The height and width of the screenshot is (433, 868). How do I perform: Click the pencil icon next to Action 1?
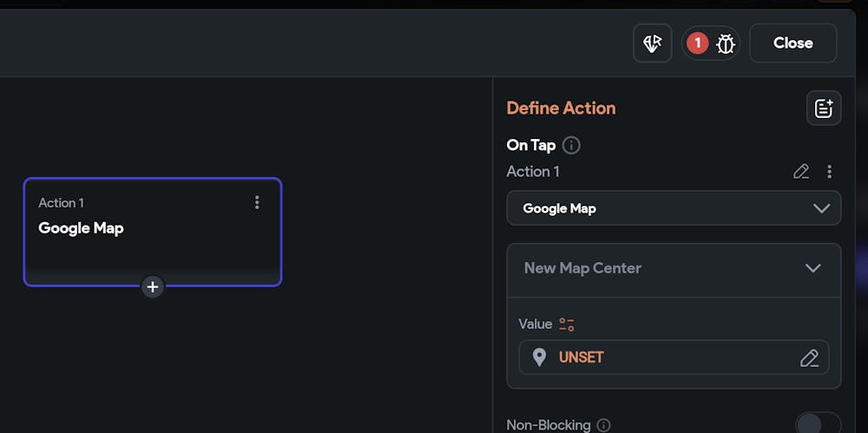coord(801,172)
